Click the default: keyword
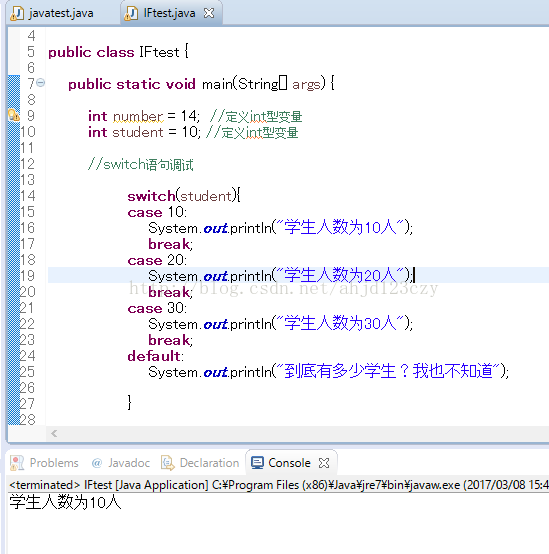The height and width of the screenshot is (554, 549). coord(156,356)
